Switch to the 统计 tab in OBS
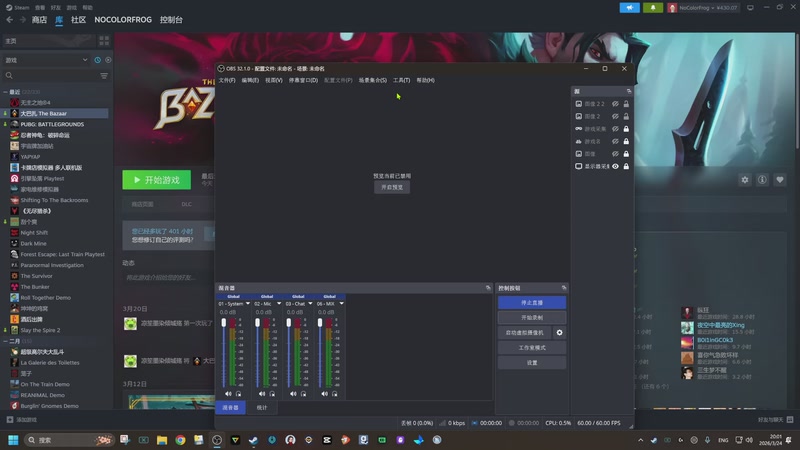 pos(262,408)
